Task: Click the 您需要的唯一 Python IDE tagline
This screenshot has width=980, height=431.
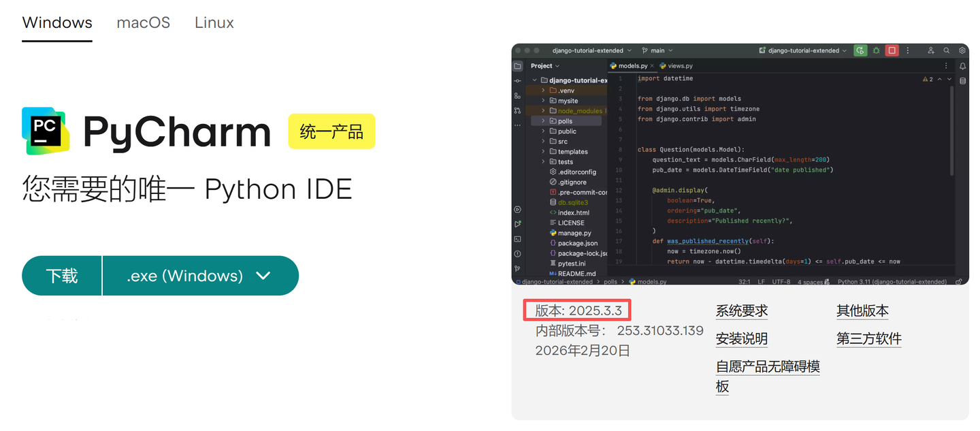Action: pos(187,189)
